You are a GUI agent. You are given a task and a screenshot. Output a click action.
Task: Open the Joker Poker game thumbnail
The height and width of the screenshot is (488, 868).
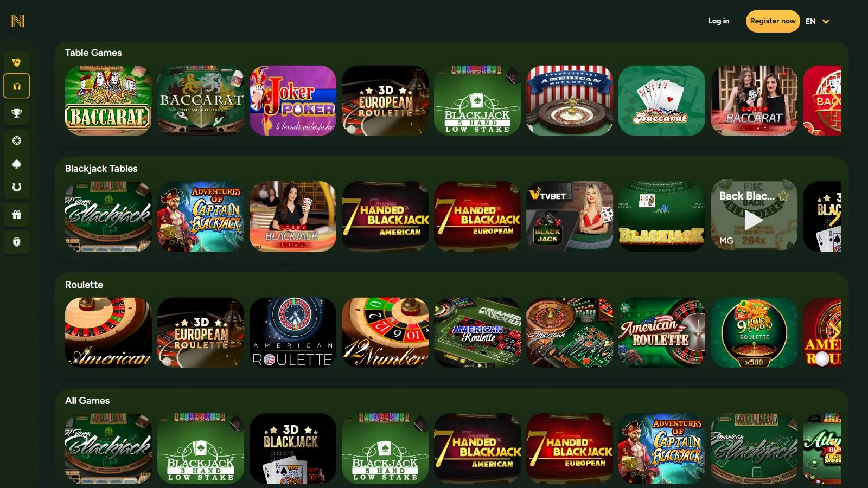[x=293, y=100]
